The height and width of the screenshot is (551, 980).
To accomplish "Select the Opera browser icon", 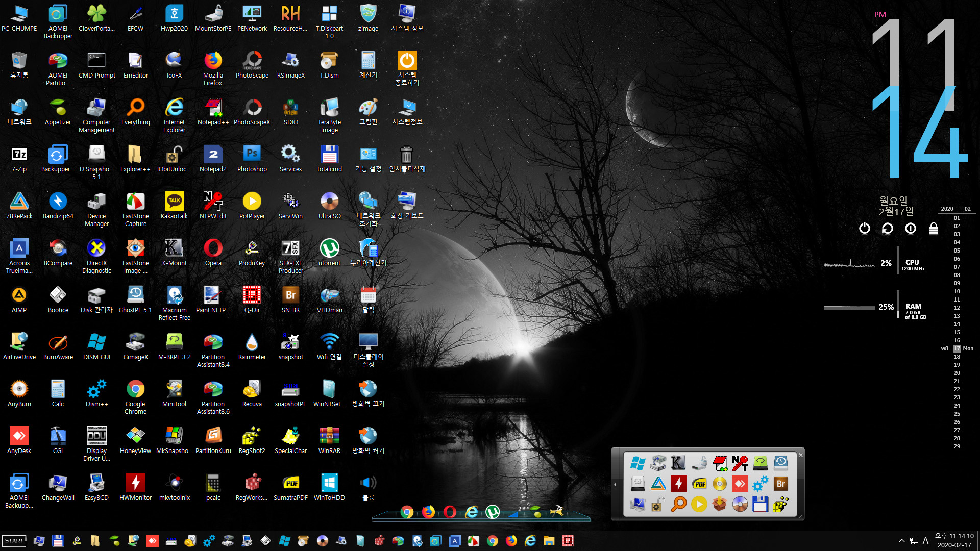I will coord(213,253).
